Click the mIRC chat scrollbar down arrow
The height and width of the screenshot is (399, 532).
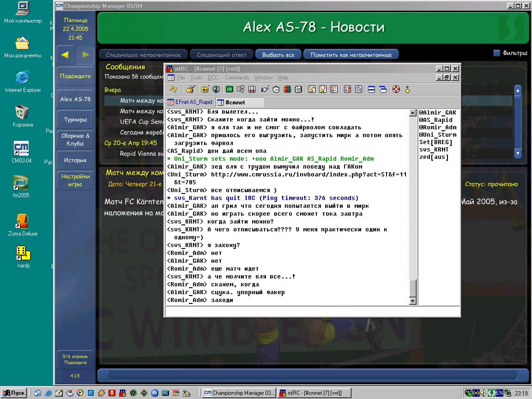pos(412,301)
